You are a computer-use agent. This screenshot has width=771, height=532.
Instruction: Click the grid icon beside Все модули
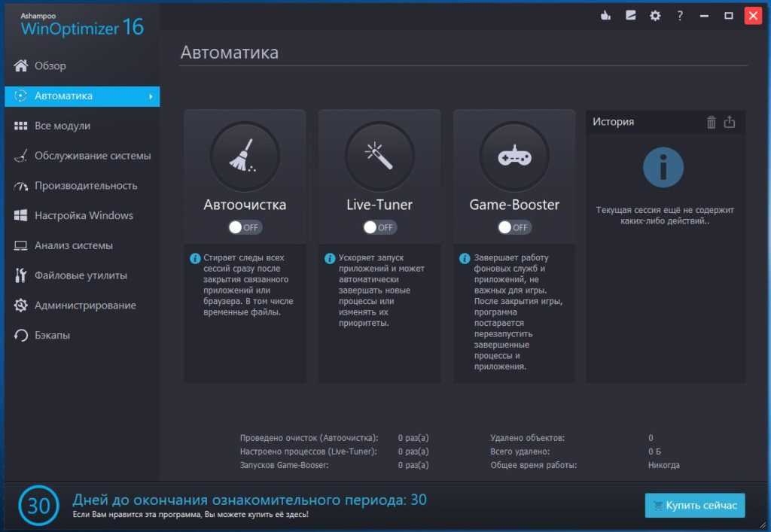pyautogui.click(x=20, y=126)
